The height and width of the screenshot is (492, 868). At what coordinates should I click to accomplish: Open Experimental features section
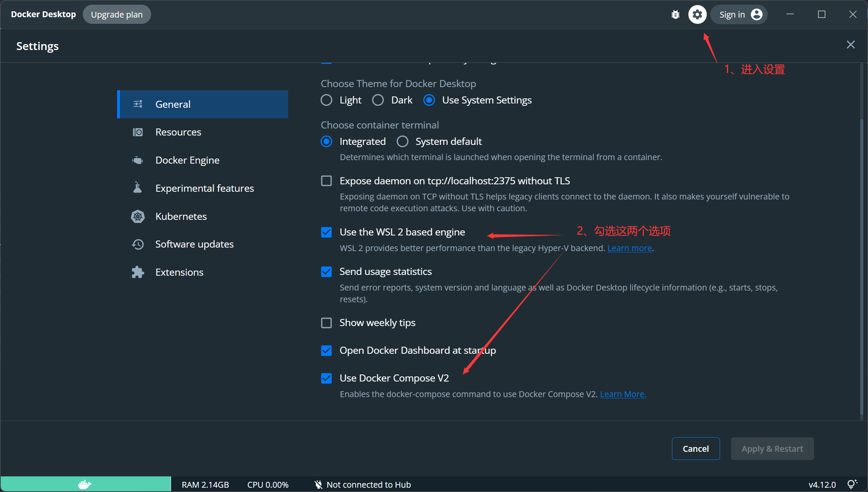click(203, 188)
